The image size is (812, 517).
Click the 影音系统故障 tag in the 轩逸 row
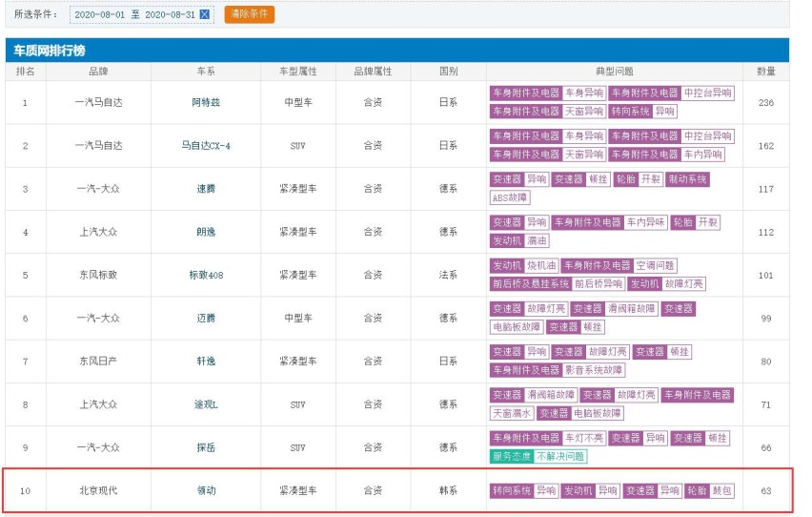(594, 370)
